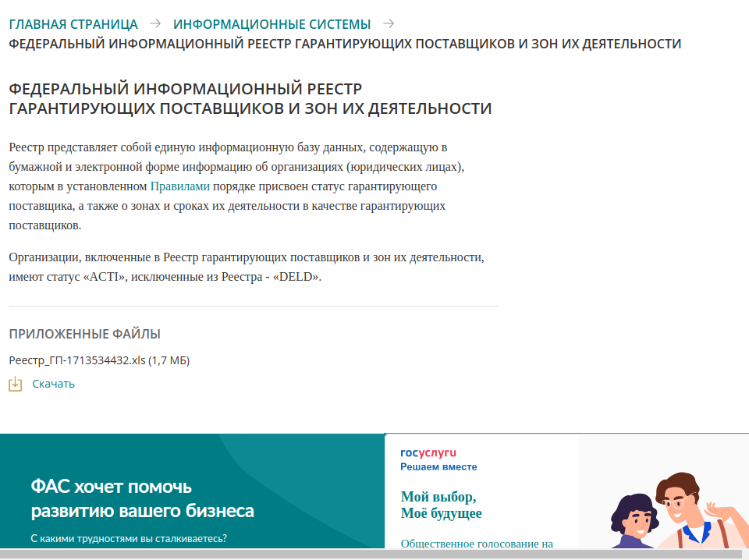Viewport: 749px width, 560px height.
Task: Click the Решаем вместе label
Action: (438, 467)
